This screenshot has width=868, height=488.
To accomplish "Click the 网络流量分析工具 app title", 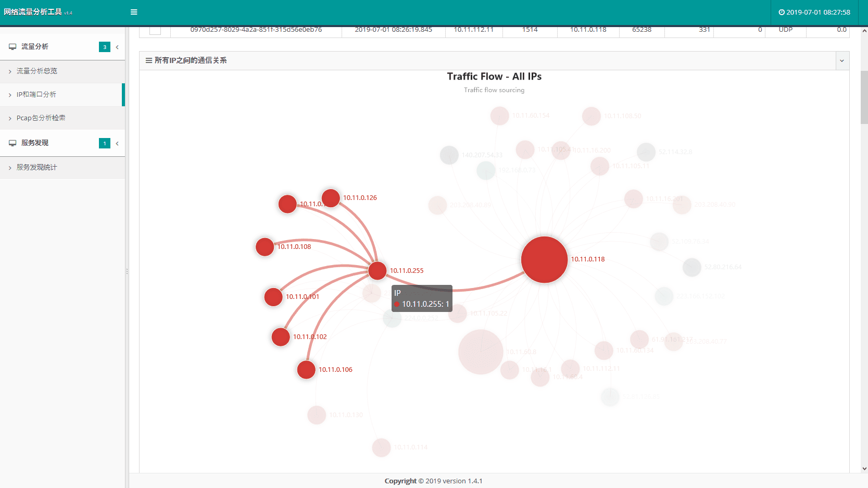I will click(x=33, y=12).
